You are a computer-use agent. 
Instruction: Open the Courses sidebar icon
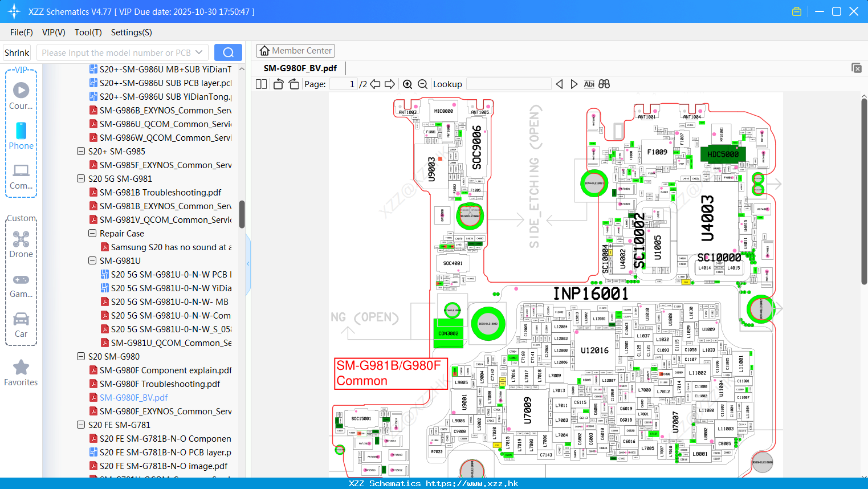coord(21,95)
